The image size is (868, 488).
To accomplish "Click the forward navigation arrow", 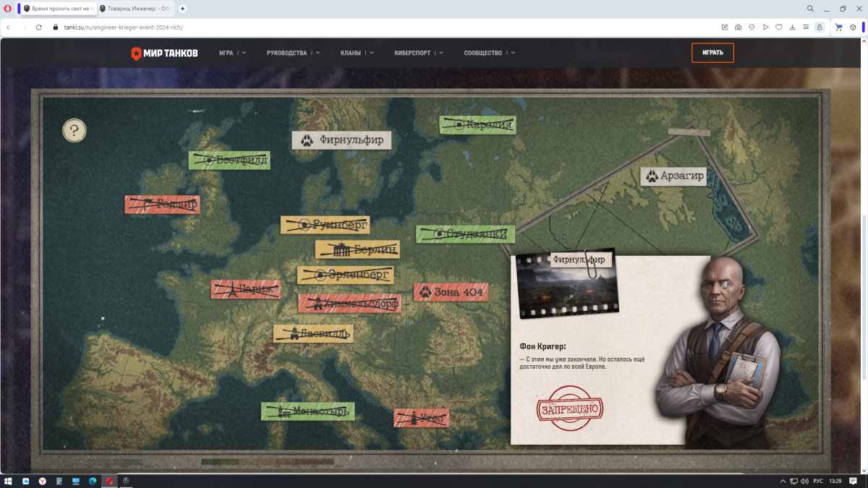I will point(24,27).
